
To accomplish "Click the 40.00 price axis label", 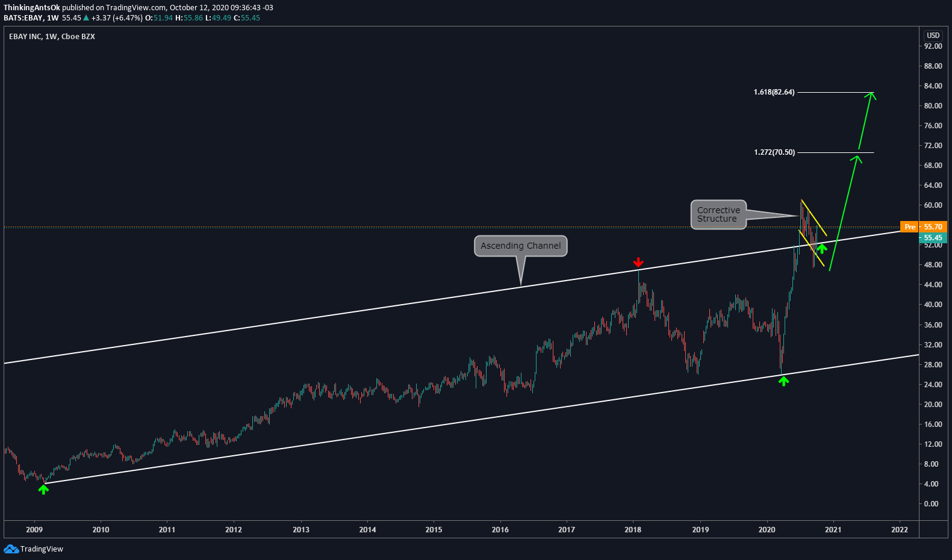I will (x=933, y=305).
